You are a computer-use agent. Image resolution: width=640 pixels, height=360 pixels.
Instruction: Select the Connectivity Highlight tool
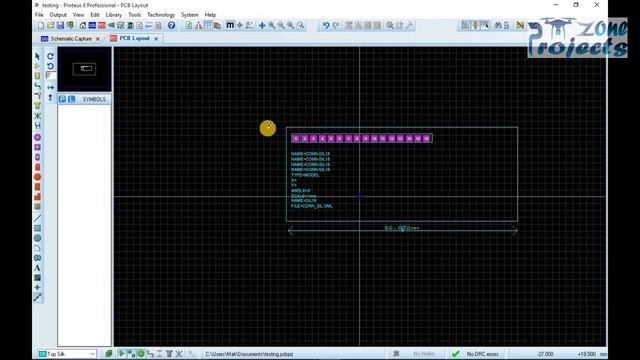[x=38, y=125]
